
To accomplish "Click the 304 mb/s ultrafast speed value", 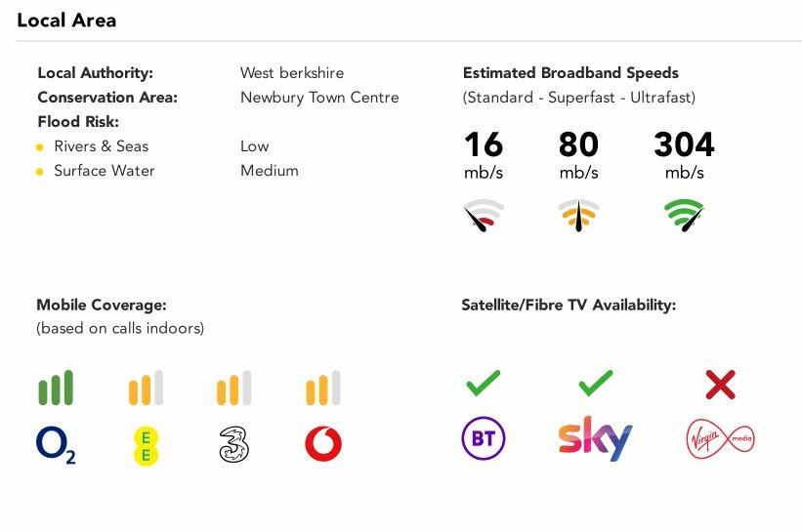I will point(684,145).
